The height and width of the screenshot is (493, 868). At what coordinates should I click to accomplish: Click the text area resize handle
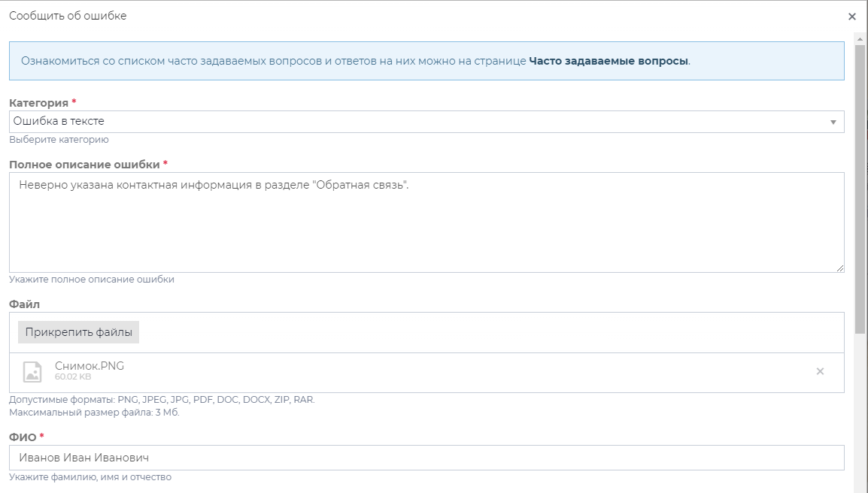[x=839, y=268]
